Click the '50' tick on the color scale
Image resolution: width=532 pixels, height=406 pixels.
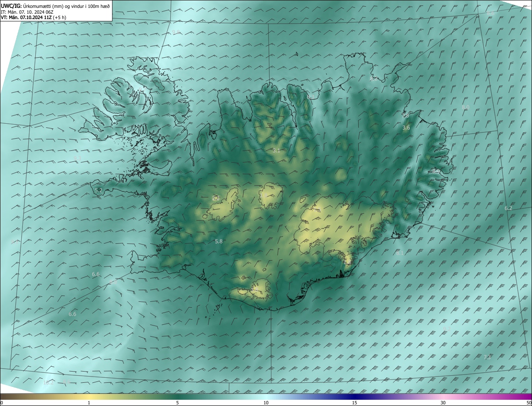[529, 403]
